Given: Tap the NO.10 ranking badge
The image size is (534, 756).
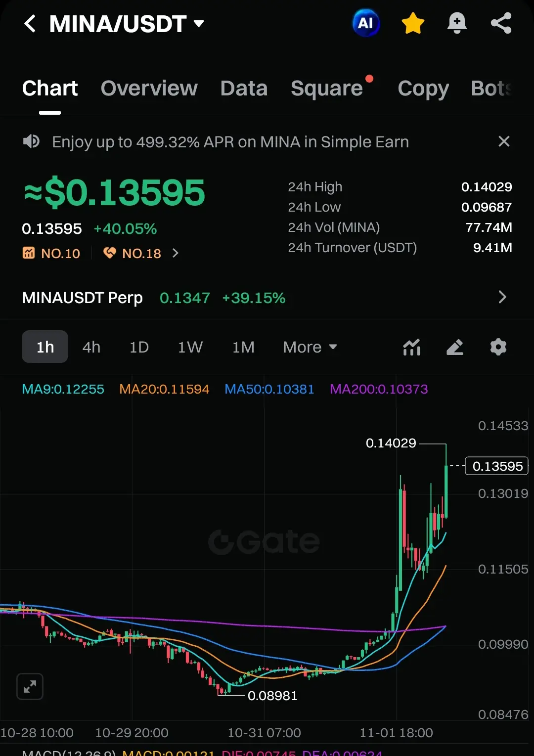Looking at the screenshot, I should tap(51, 253).
